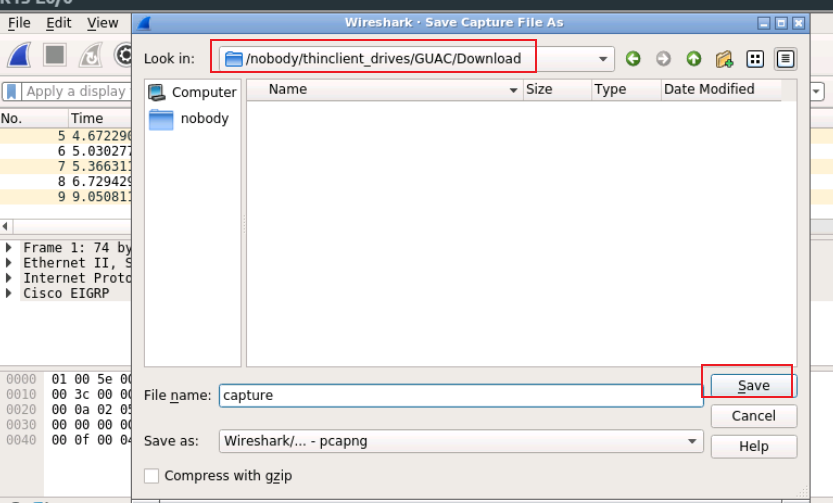
Task: Create a new folder in the dialog
Action: (x=725, y=59)
